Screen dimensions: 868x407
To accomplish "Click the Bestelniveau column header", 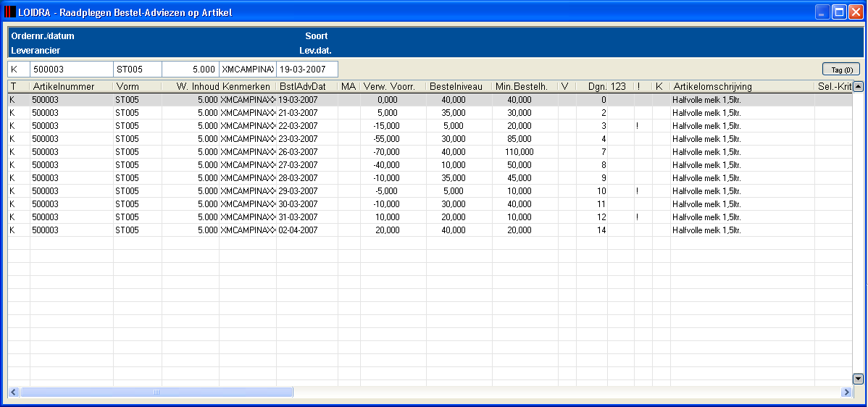I will [459, 87].
